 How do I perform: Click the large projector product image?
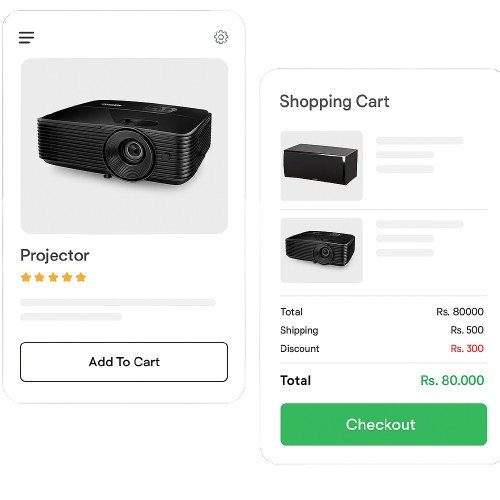tap(124, 146)
